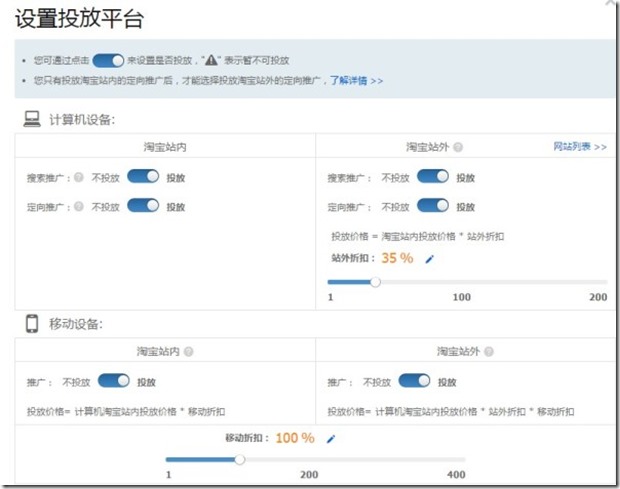Screen dimensions: 620x489
Task: Click the 移动折扣 slider handle
Action: pos(239,460)
